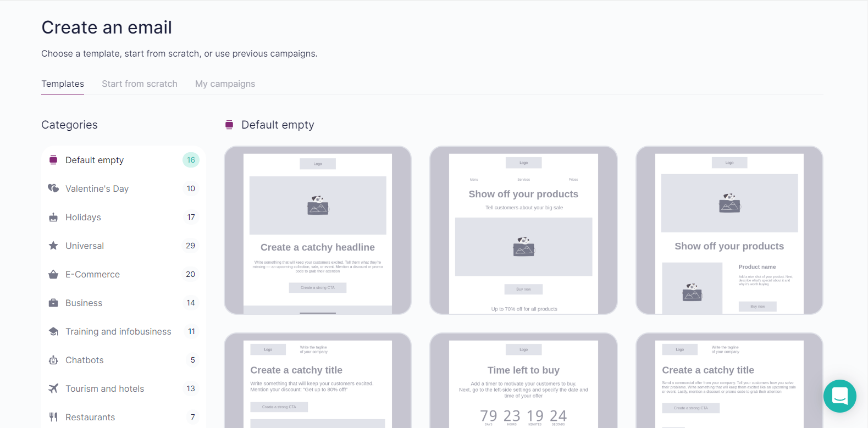Click the Training graduation cap icon
The image size is (868, 428).
53,331
